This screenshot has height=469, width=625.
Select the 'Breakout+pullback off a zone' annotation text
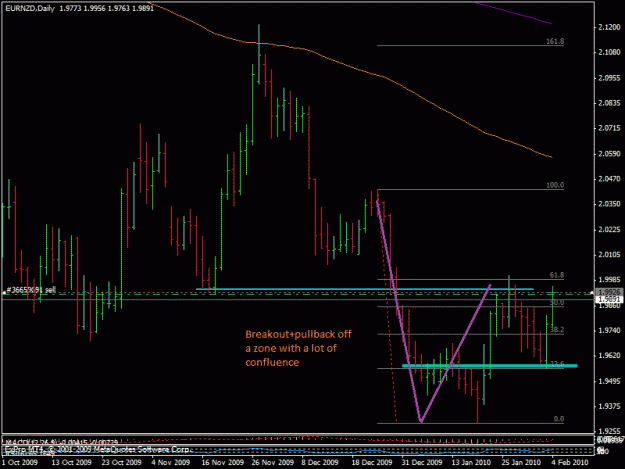click(298, 348)
